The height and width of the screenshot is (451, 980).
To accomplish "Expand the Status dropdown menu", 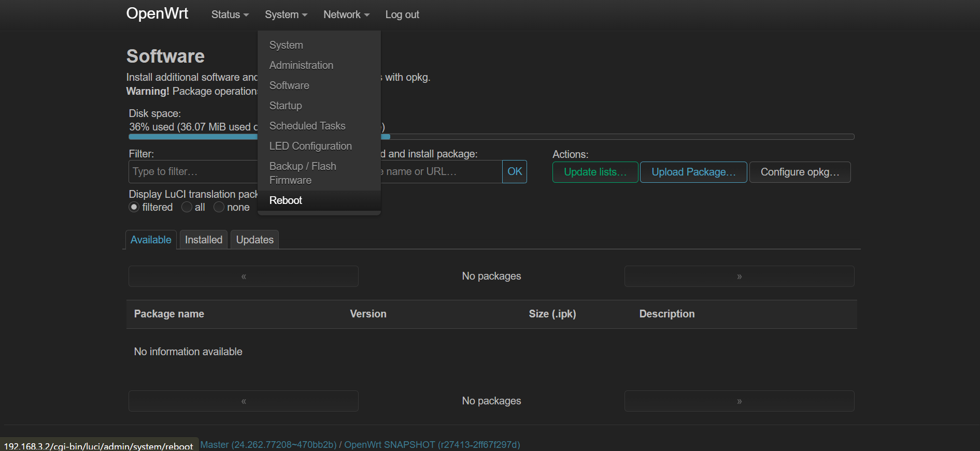I will pos(230,14).
